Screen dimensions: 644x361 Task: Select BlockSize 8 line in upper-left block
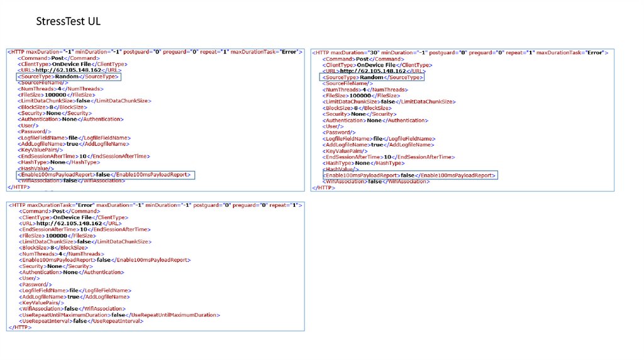point(52,107)
